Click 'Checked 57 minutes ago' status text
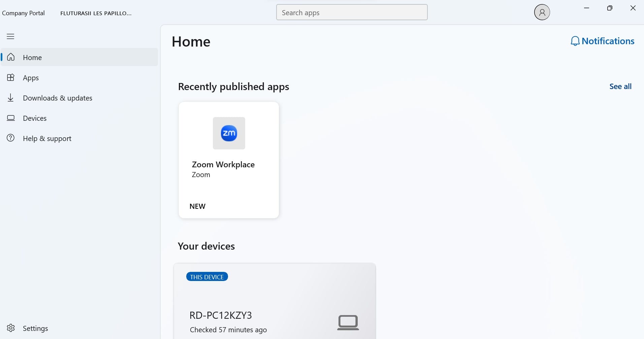644x339 pixels. [x=228, y=330]
